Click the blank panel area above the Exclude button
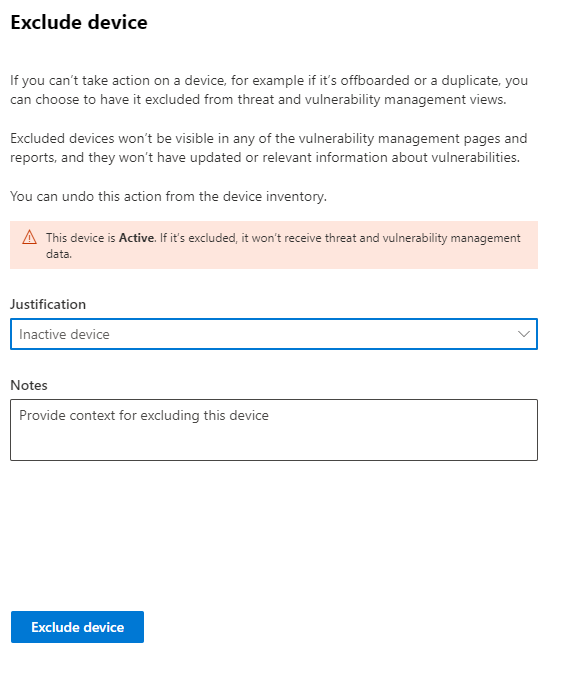 pos(274,535)
